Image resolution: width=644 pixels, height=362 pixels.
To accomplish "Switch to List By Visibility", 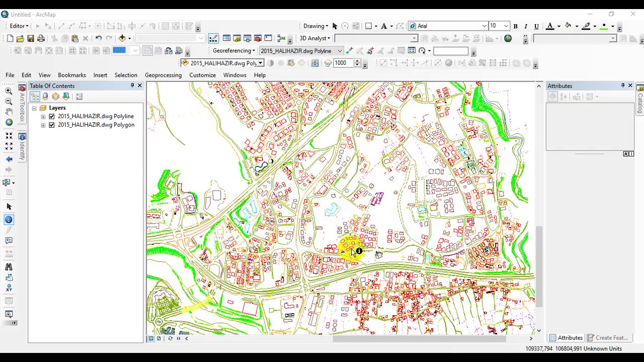I will click(x=56, y=97).
